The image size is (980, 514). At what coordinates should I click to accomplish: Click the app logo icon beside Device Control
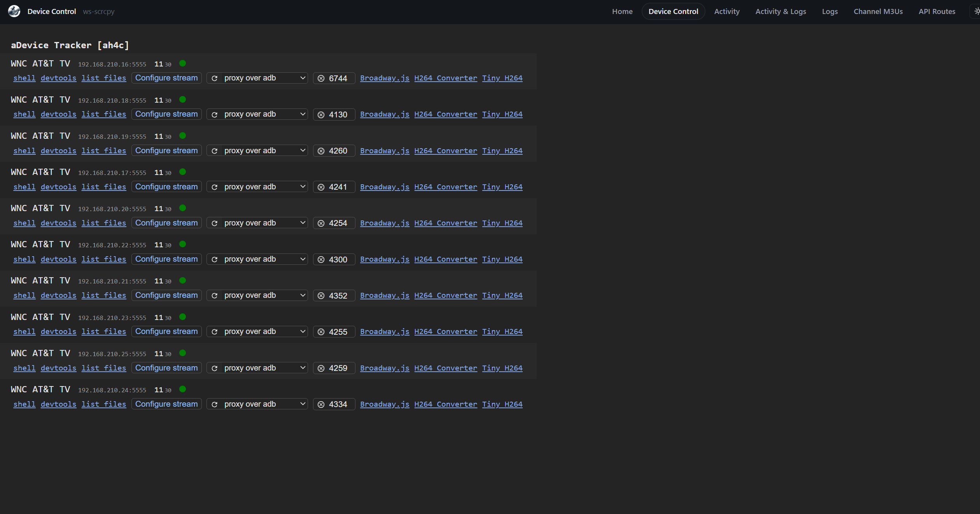click(14, 11)
